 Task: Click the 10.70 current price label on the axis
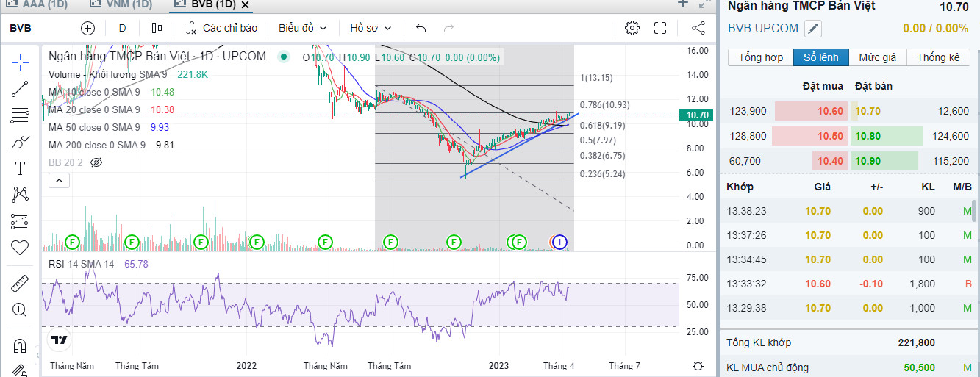pyautogui.click(x=696, y=115)
